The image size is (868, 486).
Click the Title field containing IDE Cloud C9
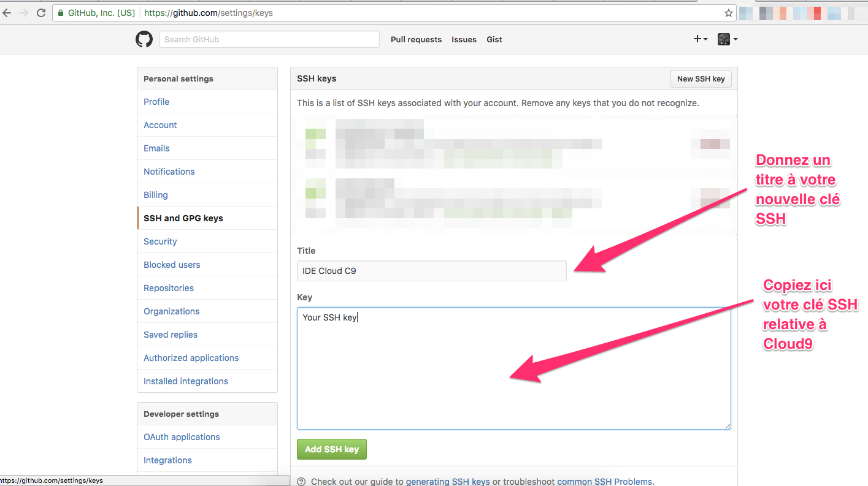[x=432, y=271]
